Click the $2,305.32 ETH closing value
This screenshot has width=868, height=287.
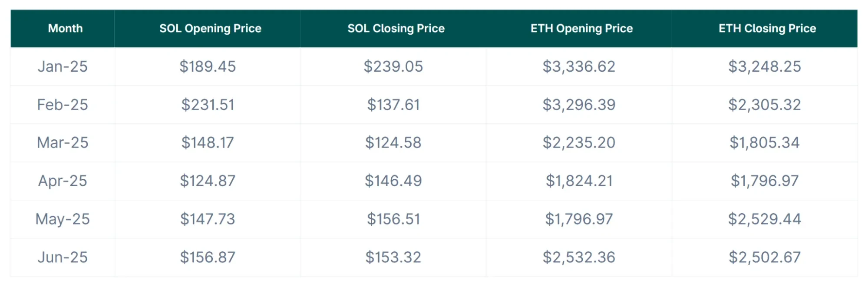[765, 105]
